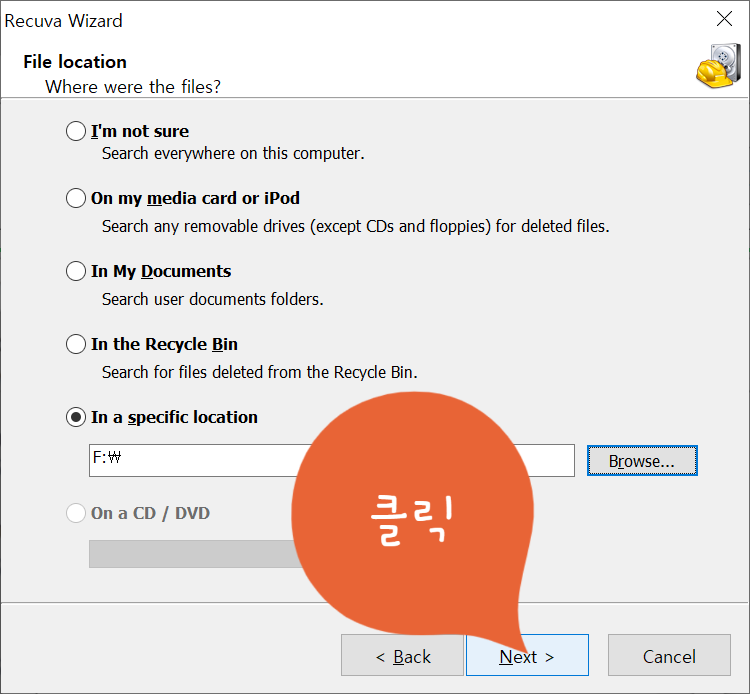The height and width of the screenshot is (694, 750).
Task: Click "Search everywhere on this computer." text
Action: 233,154
